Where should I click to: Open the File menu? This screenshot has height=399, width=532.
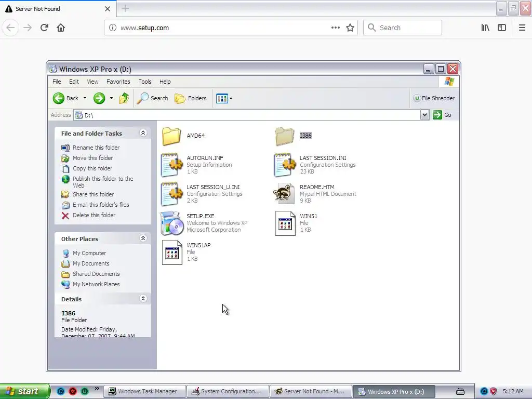click(x=57, y=82)
